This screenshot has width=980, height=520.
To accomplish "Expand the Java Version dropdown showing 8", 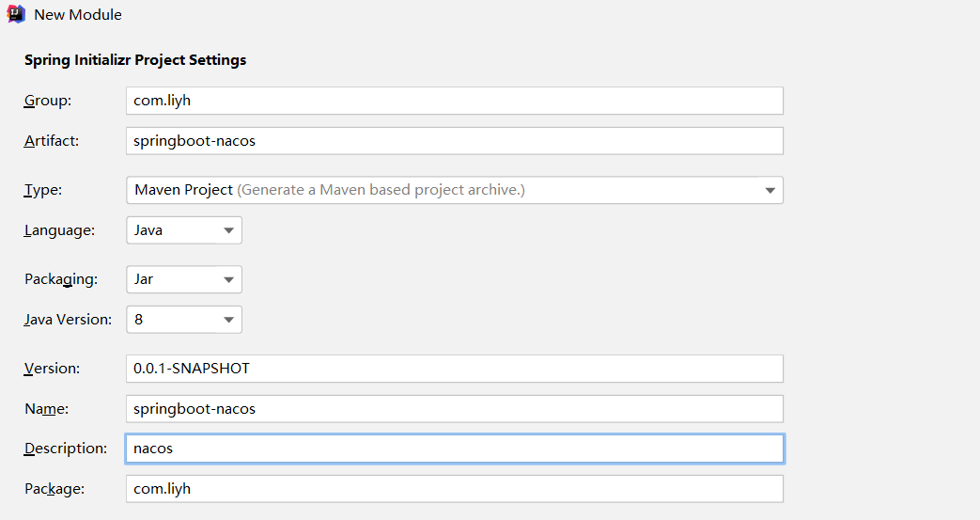I will pyautogui.click(x=184, y=320).
